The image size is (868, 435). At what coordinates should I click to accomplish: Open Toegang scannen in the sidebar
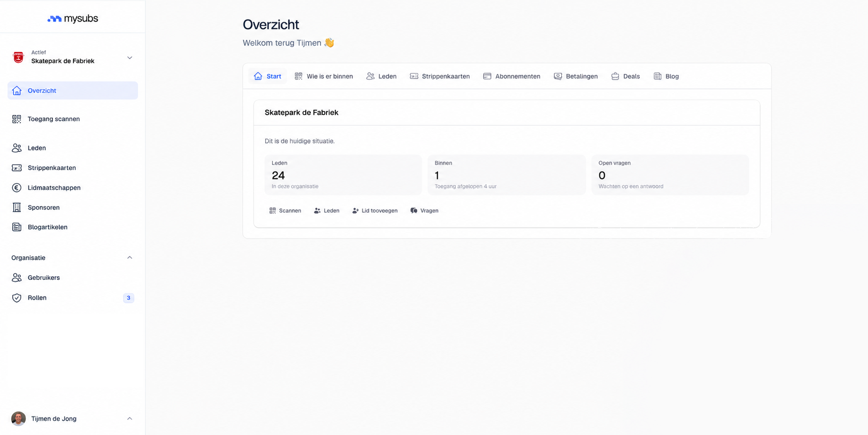coord(73,119)
